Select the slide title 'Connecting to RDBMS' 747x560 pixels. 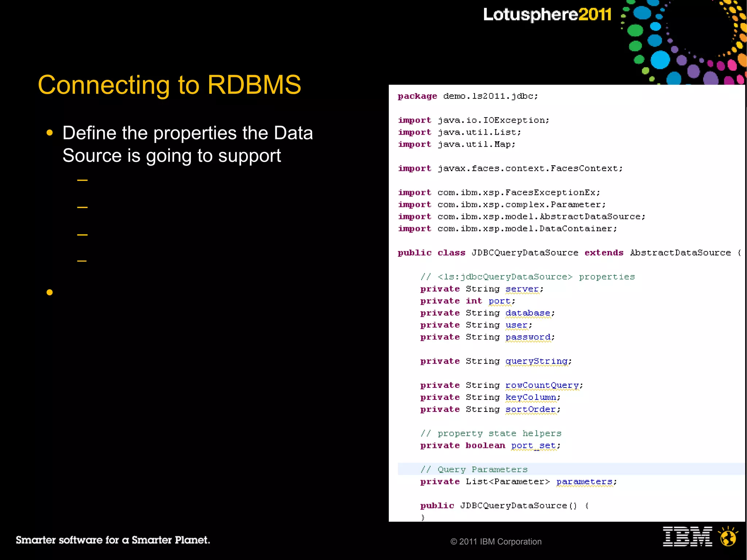pyautogui.click(x=170, y=85)
